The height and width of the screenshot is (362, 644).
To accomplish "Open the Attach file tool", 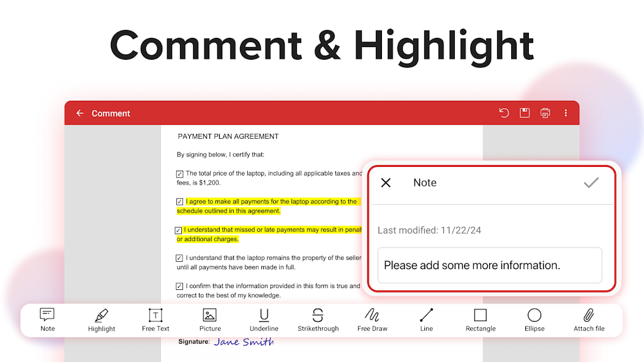I will (588, 318).
